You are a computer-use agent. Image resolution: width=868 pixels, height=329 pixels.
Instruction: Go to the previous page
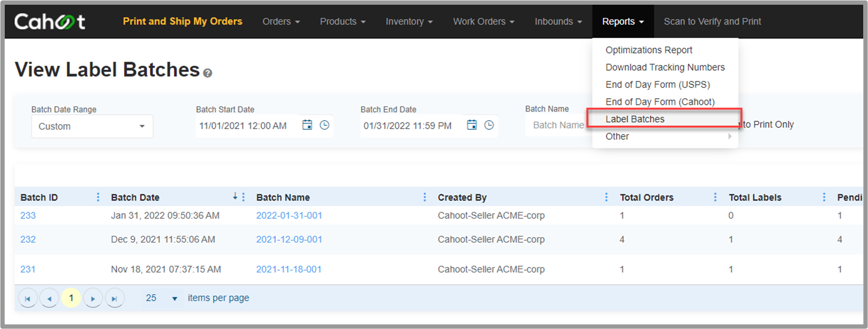49,298
